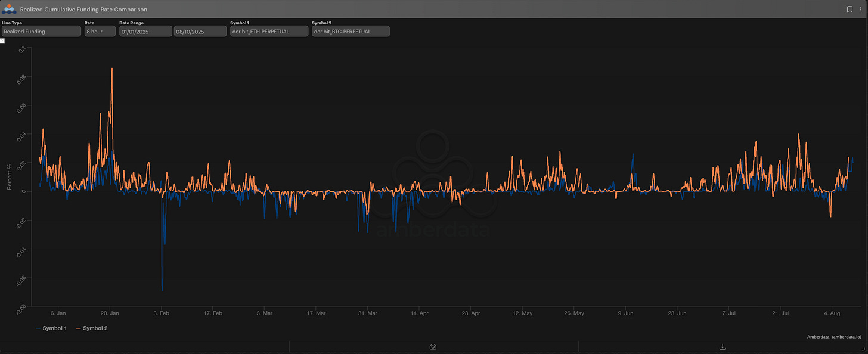Click the 9. Jun x-axis label
868x354 pixels.
coord(626,313)
